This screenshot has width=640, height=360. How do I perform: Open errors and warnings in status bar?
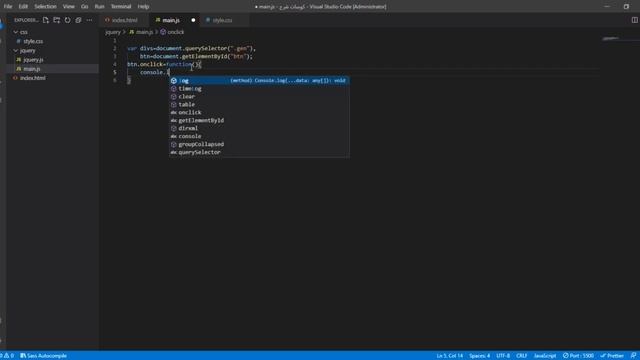tap(7, 356)
